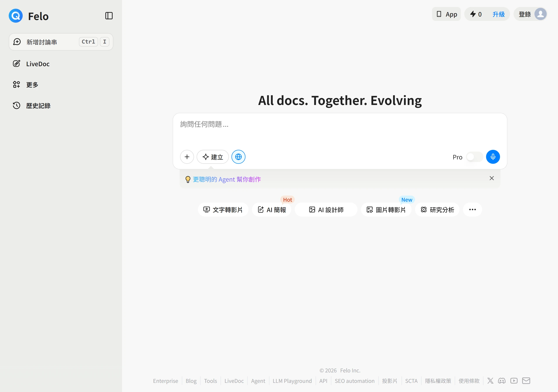The image size is (558, 392).
Task: Open the 建立 create option
Action: pyautogui.click(x=213, y=157)
